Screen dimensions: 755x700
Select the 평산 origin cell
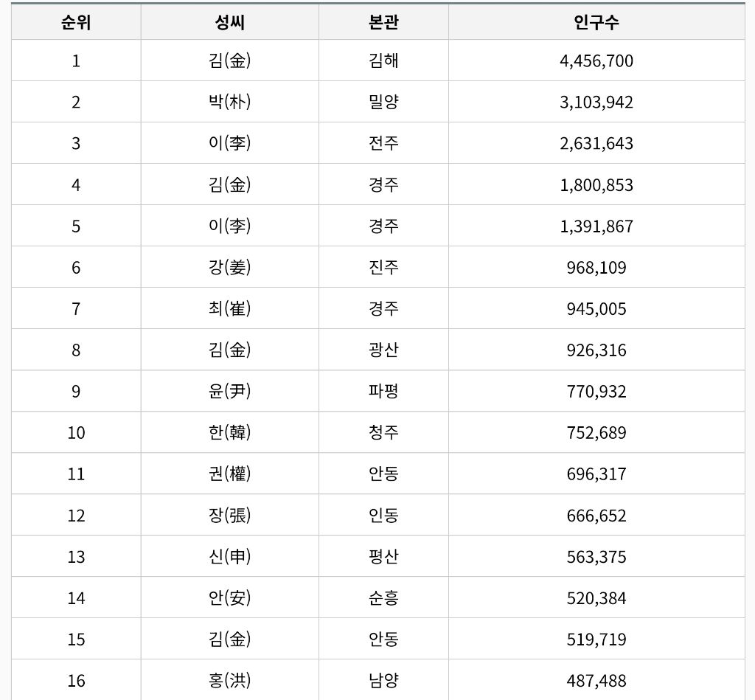383,557
